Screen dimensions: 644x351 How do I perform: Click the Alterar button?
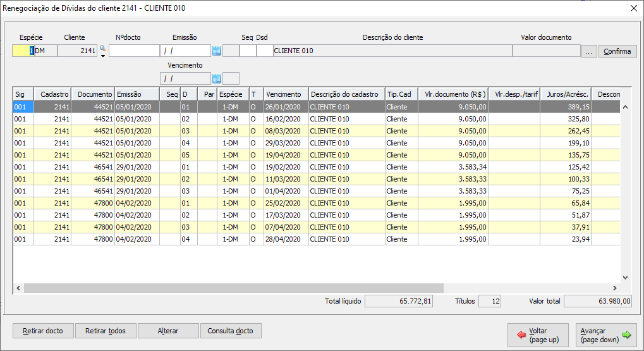point(167,331)
